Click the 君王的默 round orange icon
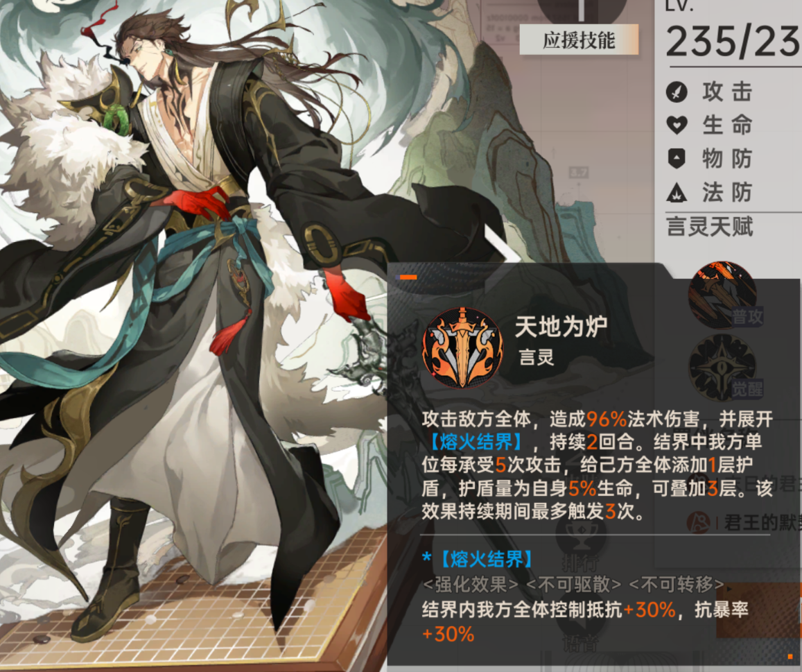The image size is (802, 672). pos(698,522)
